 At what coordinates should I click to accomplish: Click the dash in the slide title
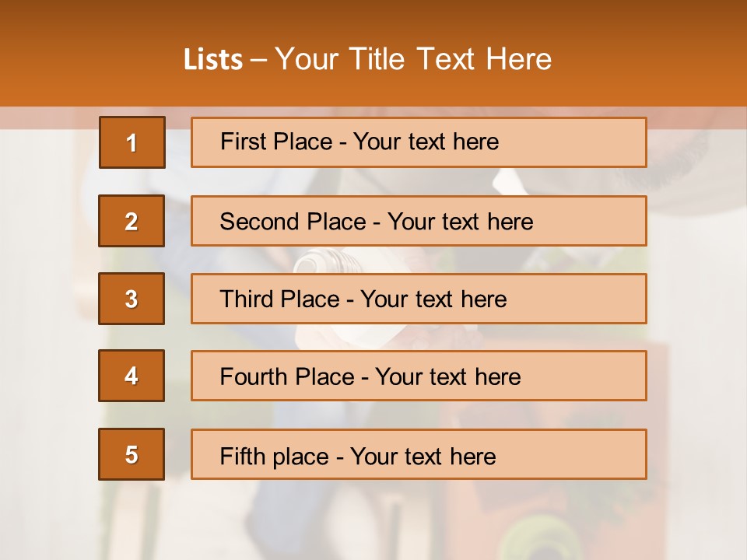[x=259, y=60]
